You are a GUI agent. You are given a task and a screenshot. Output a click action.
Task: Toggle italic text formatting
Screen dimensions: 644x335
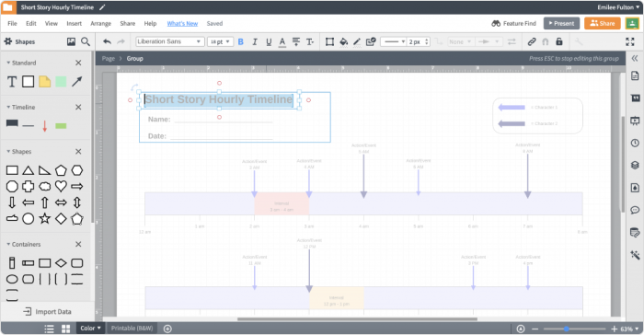(255, 41)
